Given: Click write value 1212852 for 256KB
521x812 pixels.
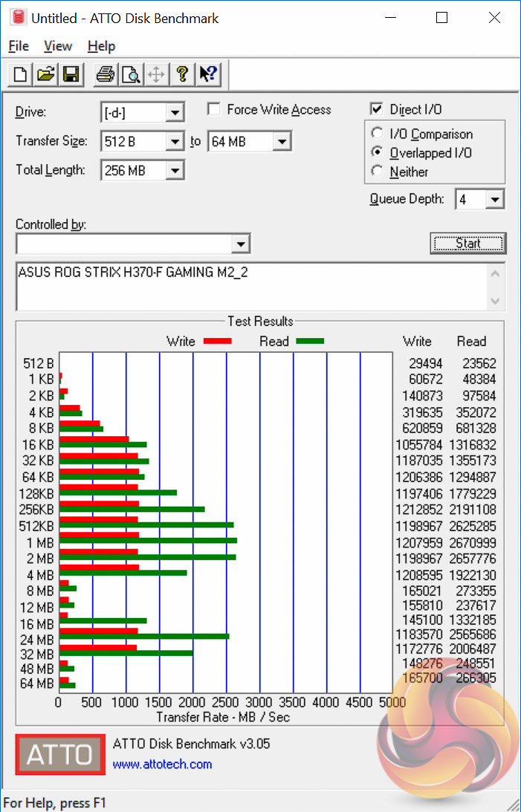Looking at the screenshot, I should coord(419,510).
